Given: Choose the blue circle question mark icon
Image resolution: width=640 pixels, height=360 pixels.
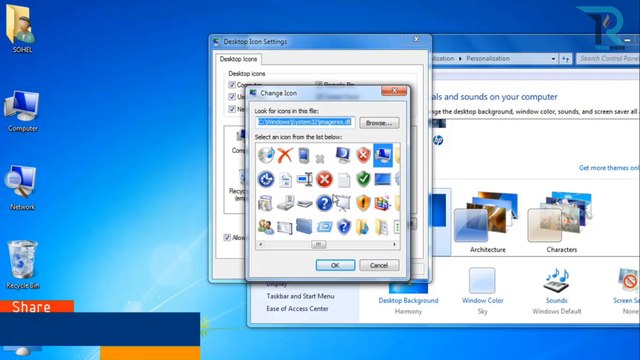Looking at the screenshot, I should coord(324,203).
